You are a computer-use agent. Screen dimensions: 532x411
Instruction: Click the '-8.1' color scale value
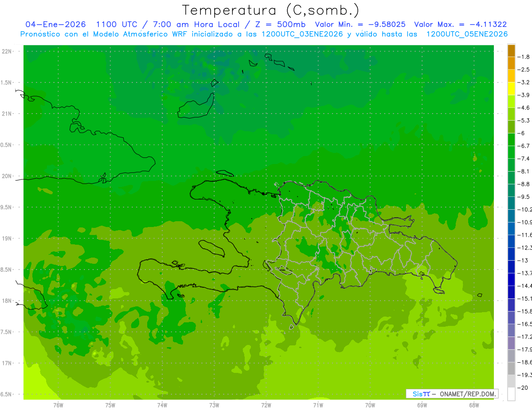(524, 171)
